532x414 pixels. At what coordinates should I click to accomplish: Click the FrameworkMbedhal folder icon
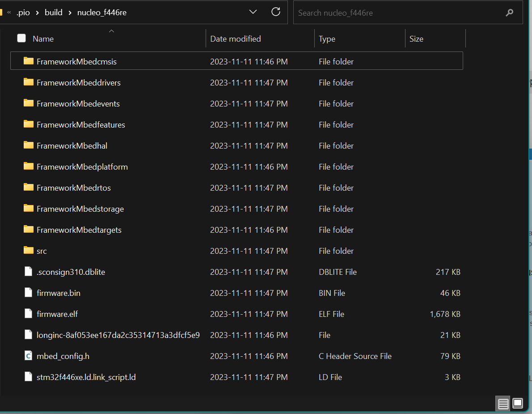point(29,145)
